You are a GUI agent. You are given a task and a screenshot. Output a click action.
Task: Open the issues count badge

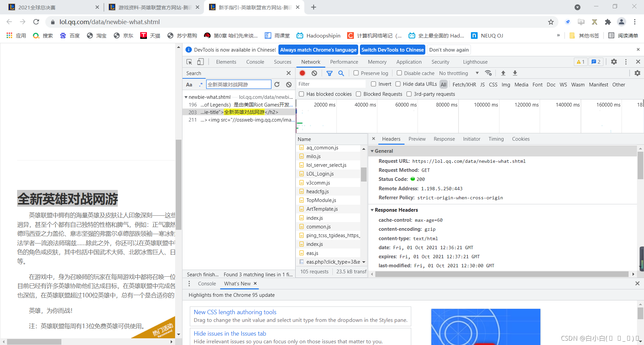(596, 62)
